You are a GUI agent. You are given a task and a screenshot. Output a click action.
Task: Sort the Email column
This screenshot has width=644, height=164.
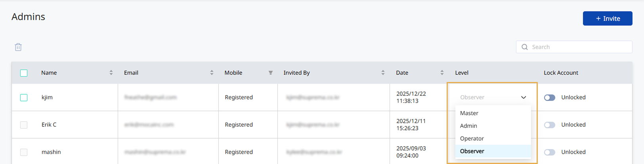pyautogui.click(x=212, y=72)
